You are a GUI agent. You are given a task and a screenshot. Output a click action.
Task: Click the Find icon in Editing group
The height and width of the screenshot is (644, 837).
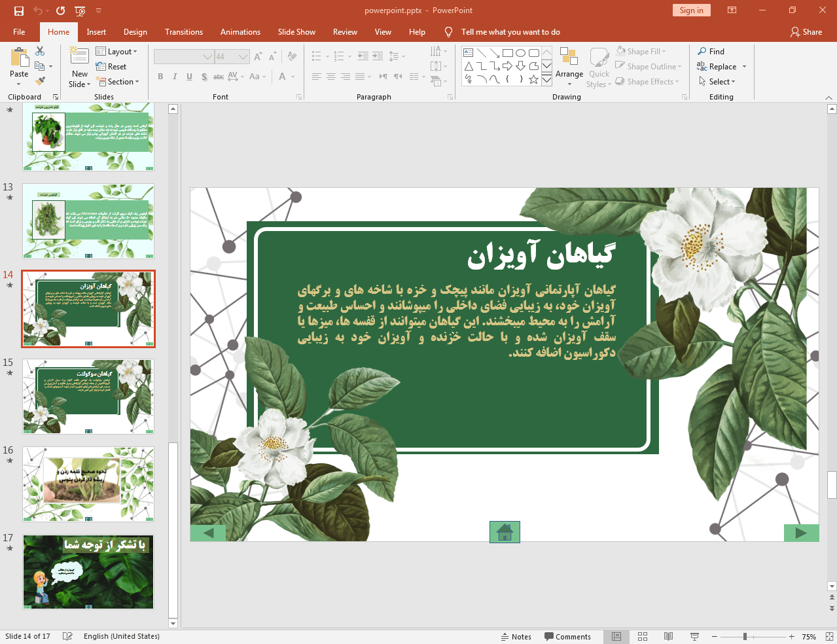click(x=702, y=51)
